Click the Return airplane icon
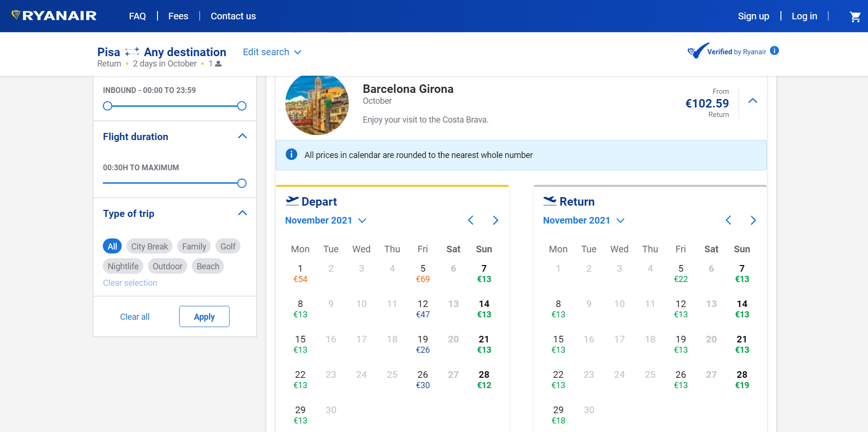Screen dimensions: 868x432 (x=550, y=201)
